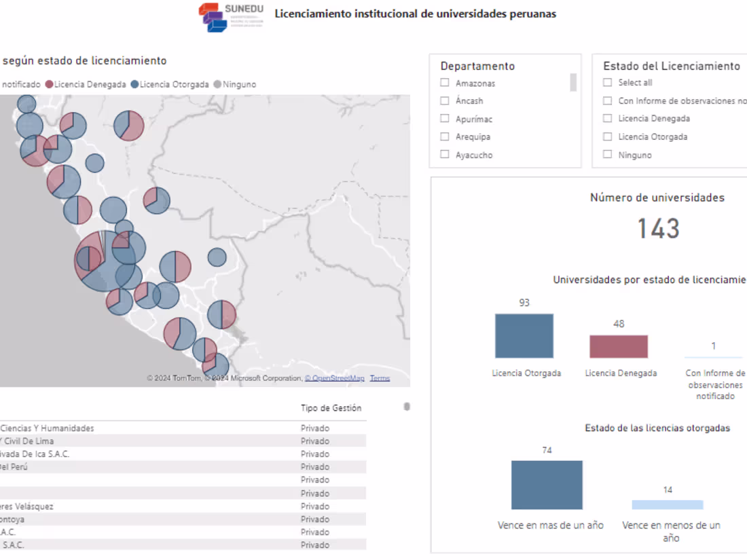Check Ninguno in Estado del Licenciamiento
The height and width of the screenshot is (560, 747).
pos(607,155)
